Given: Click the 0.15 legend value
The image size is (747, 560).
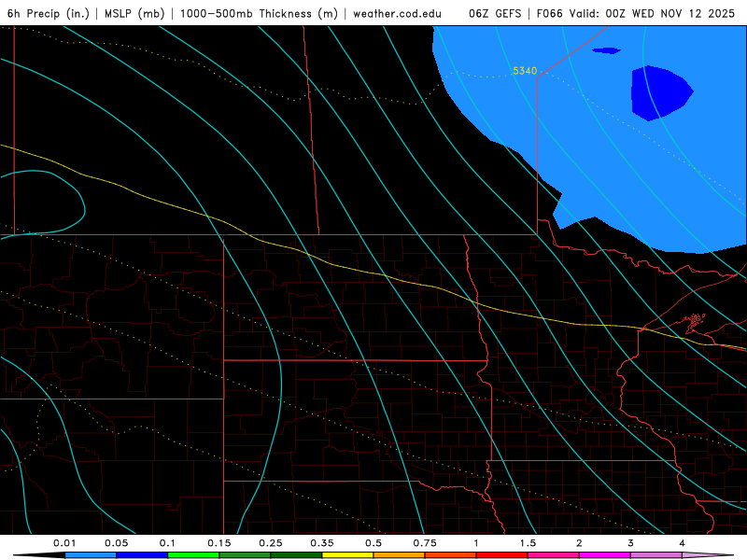Looking at the screenshot, I should 219,543.
